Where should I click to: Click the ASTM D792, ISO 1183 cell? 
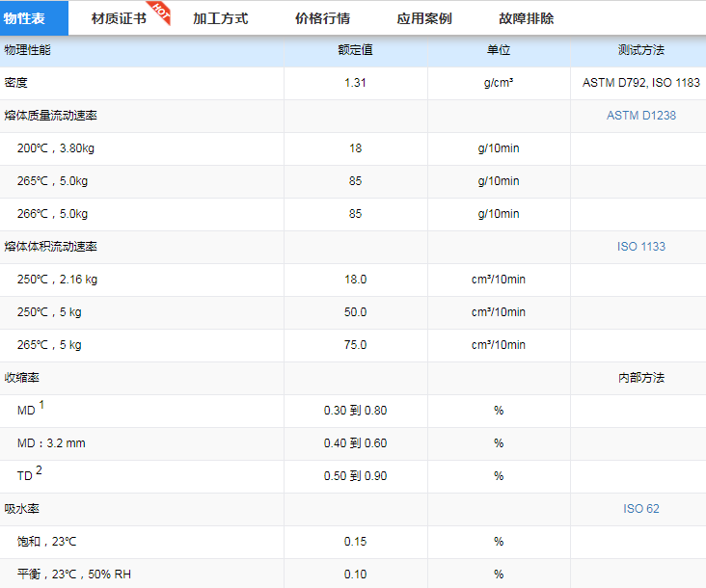coord(640,83)
